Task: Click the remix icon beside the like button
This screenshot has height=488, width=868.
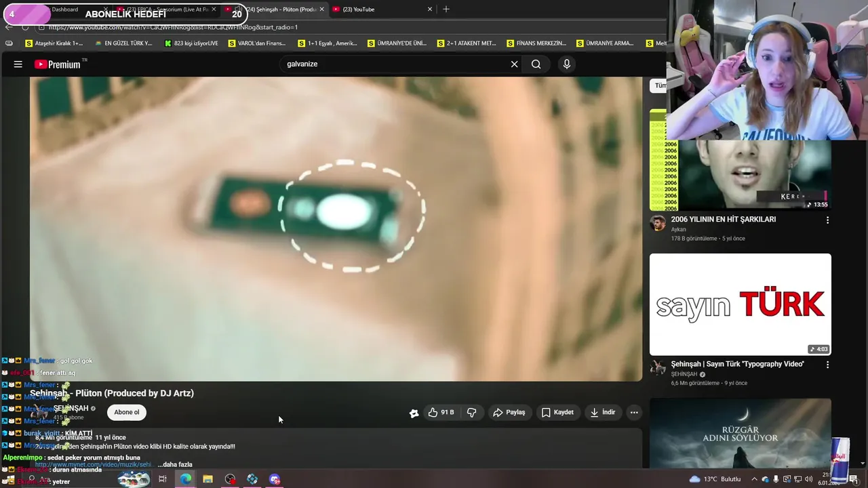Action: (x=414, y=413)
